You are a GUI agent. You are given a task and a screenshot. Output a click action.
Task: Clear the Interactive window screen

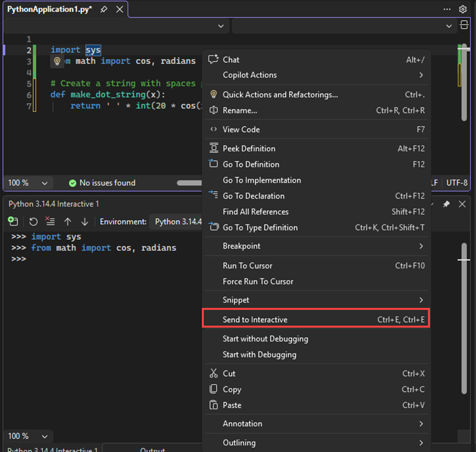coord(50,221)
